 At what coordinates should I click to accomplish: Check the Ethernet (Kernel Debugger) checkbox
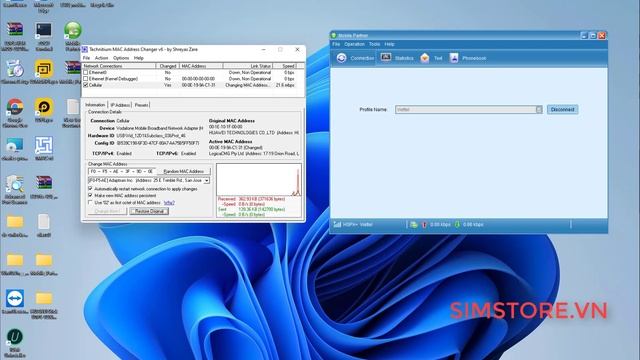tap(85, 78)
